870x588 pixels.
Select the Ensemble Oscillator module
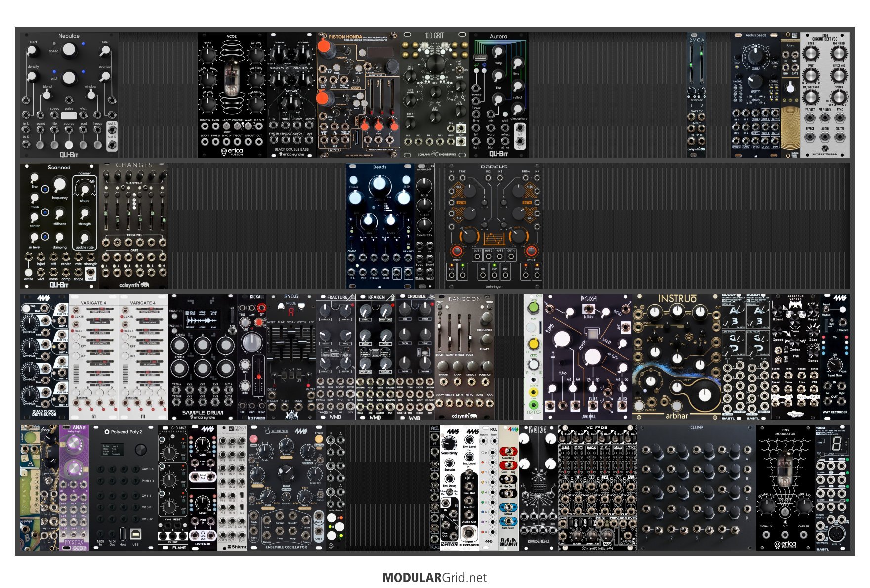pos(287,488)
